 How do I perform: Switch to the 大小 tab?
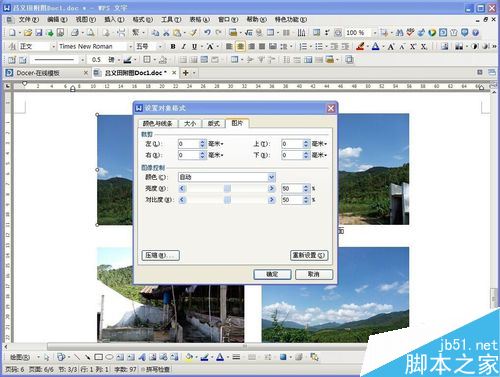point(190,124)
